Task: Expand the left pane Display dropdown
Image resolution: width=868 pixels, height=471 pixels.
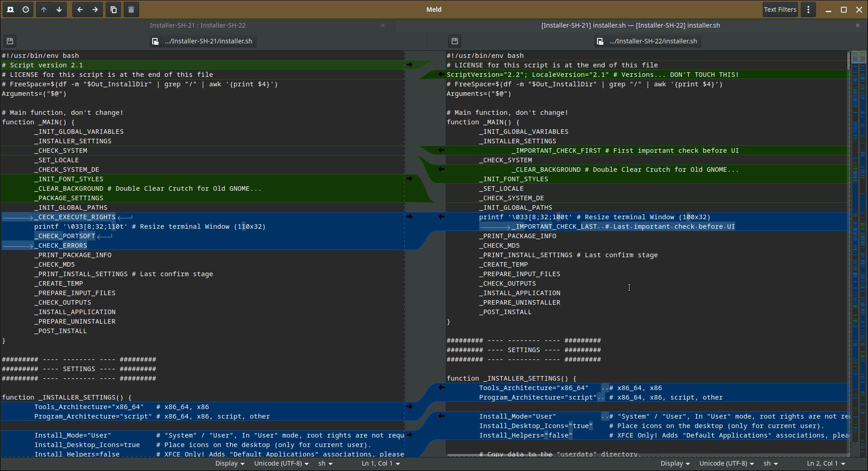Action: (x=229, y=463)
